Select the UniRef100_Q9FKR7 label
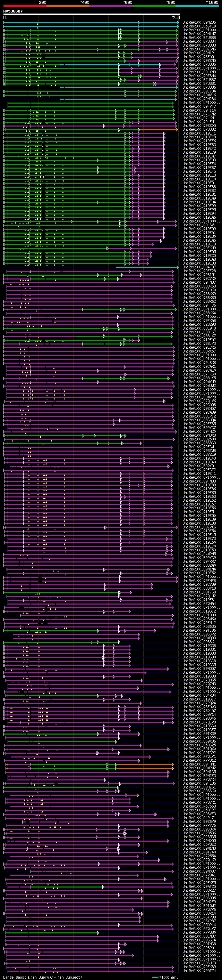The image size is (222, 980). point(199,561)
